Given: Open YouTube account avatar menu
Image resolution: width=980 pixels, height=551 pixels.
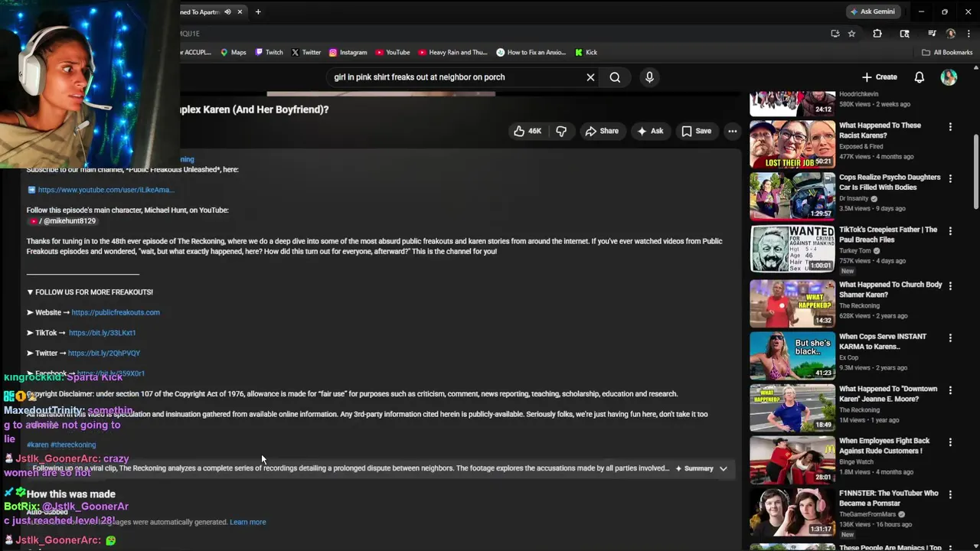Looking at the screenshot, I should coord(949,77).
